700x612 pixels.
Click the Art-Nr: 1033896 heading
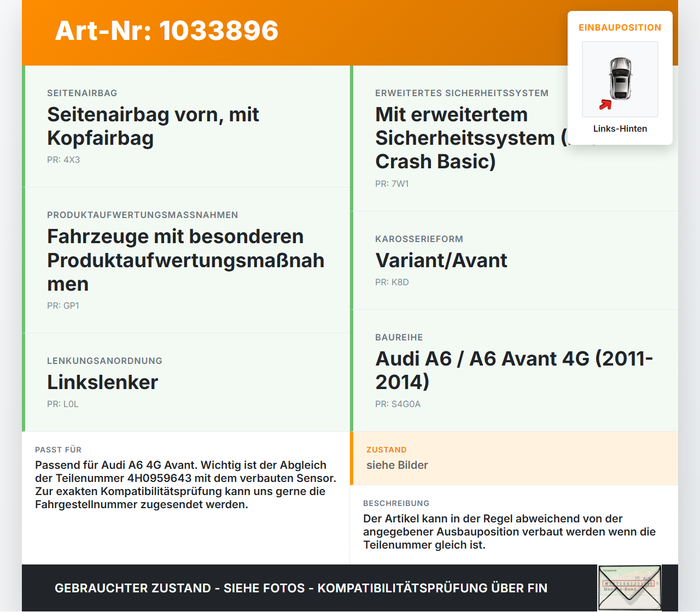167,31
